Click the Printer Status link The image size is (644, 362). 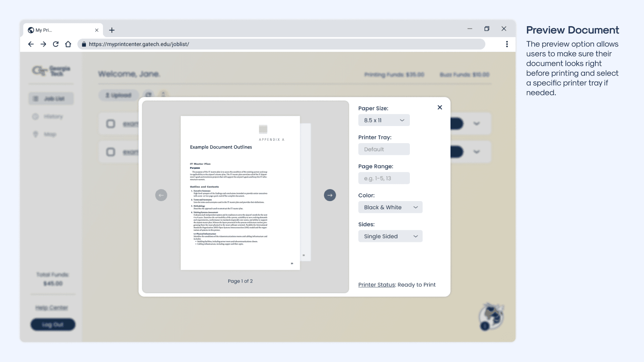pos(376,285)
